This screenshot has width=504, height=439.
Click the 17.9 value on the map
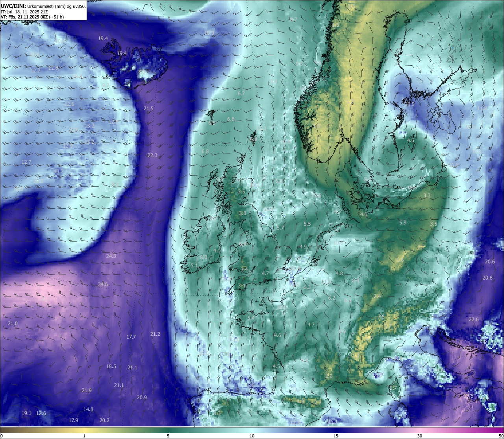point(73,420)
